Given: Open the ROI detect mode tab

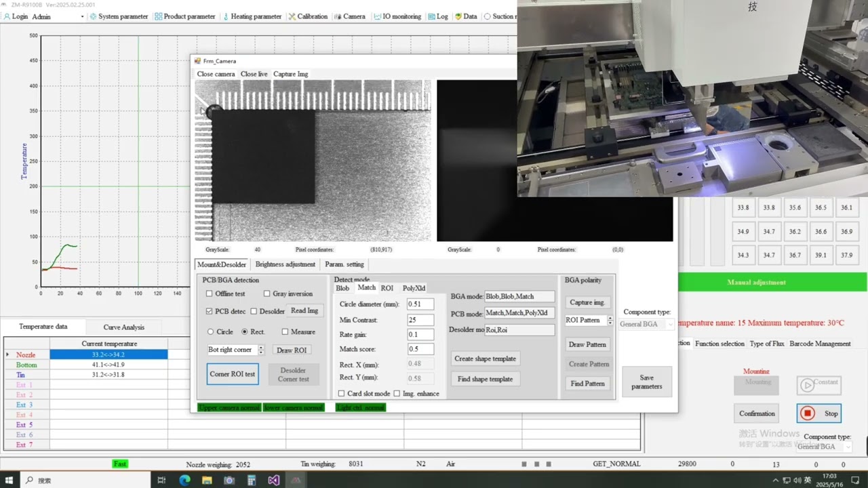Looking at the screenshot, I should [387, 288].
